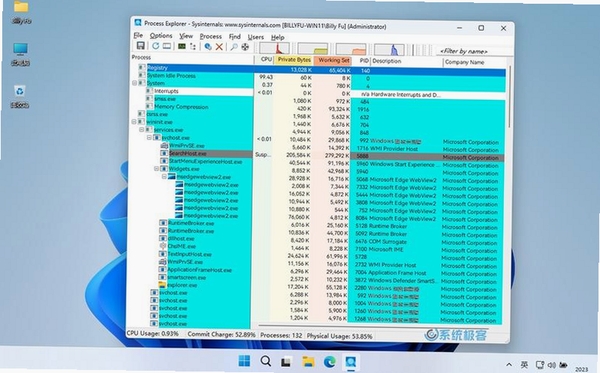
Task: Open the Process menu
Action: (210, 36)
